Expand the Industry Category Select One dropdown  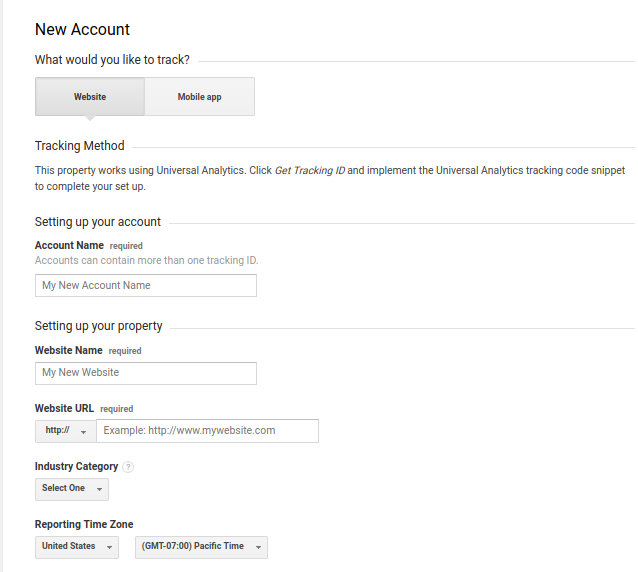pos(71,489)
